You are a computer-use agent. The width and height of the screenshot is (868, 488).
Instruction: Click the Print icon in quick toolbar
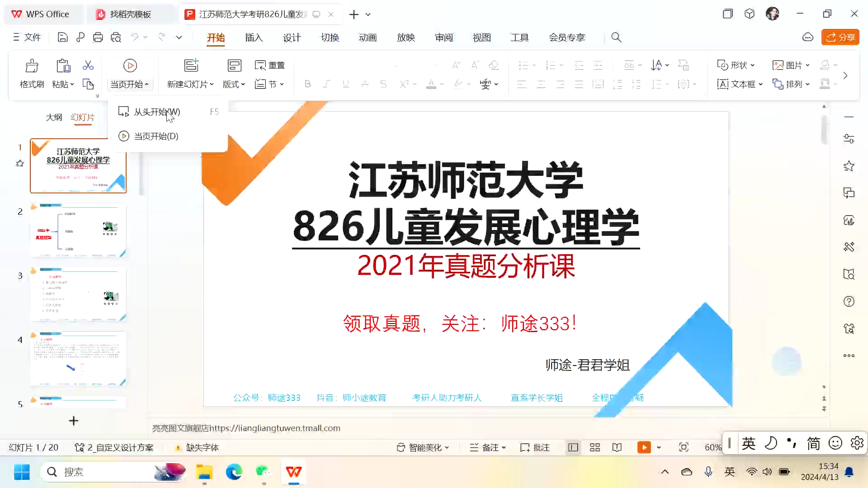[x=98, y=38]
